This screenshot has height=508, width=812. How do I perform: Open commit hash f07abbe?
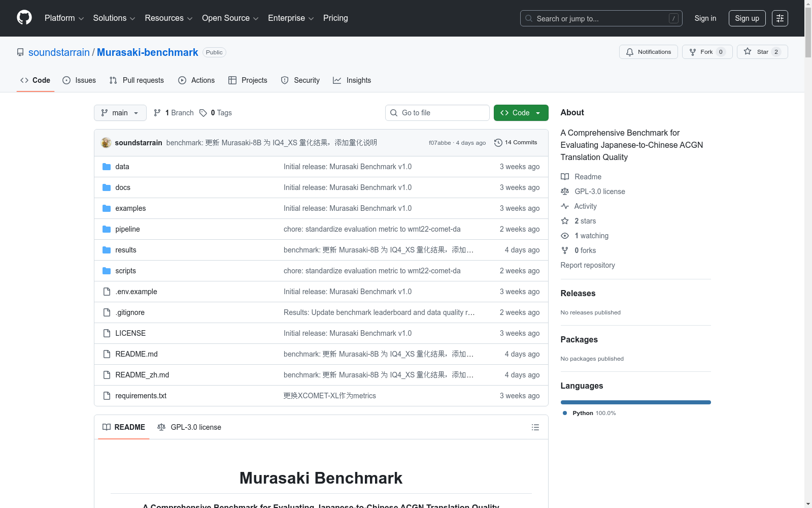(x=439, y=143)
